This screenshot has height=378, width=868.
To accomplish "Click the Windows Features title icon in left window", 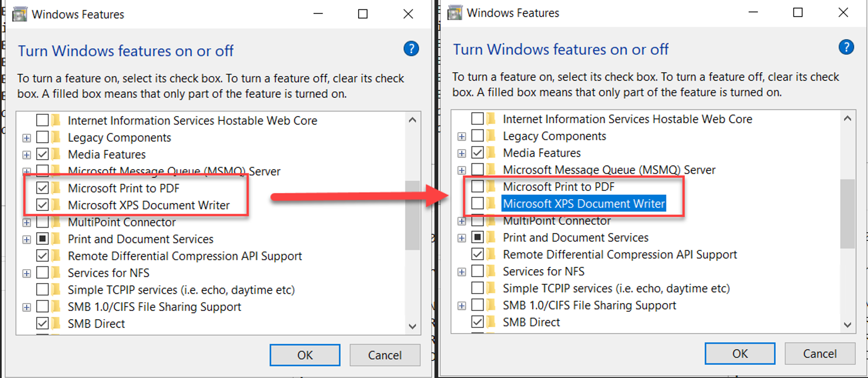I will click(x=20, y=14).
